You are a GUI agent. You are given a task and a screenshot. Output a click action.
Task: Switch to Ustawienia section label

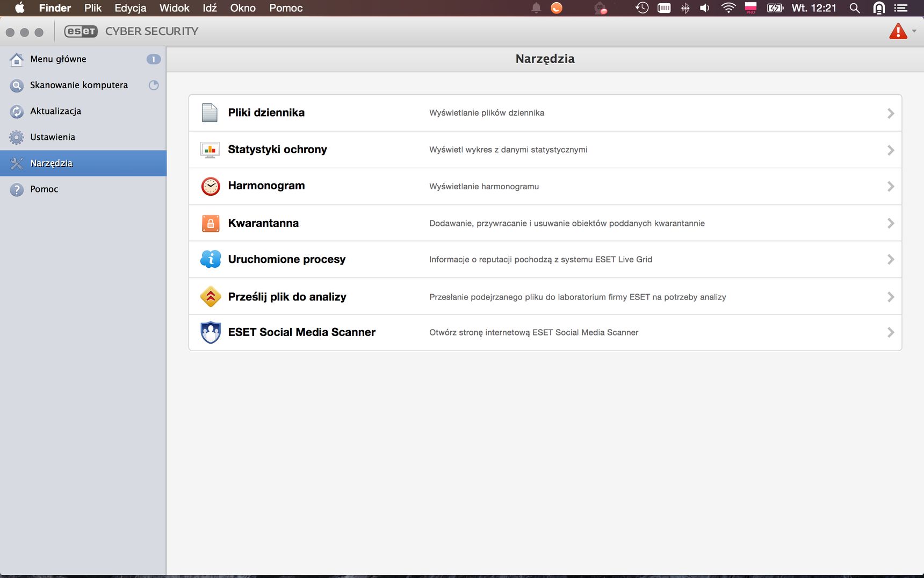(x=53, y=137)
